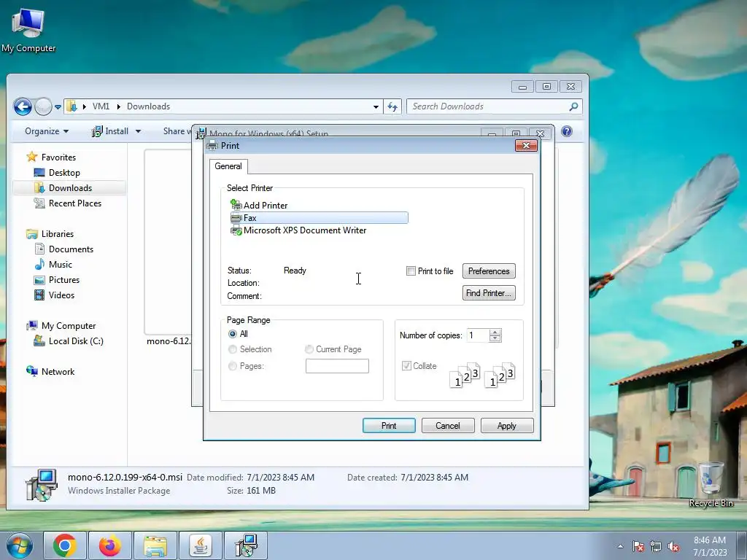The width and height of the screenshot is (747, 560).
Task: Select the Fax printer entry
Action: point(319,217)
